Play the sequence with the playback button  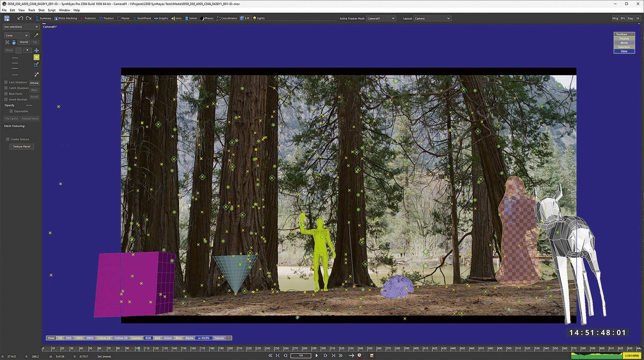317,355
